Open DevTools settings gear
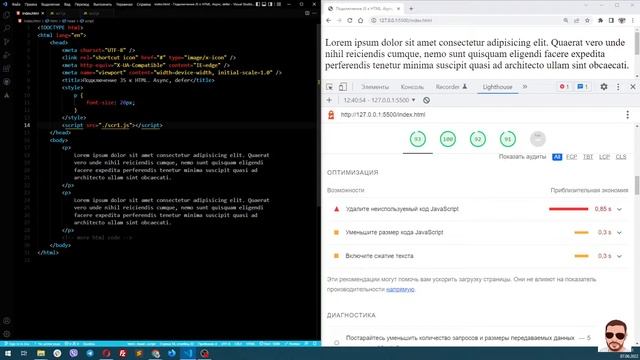The height and width of the screenshot is (360, 640). click(x=604, y=87)
